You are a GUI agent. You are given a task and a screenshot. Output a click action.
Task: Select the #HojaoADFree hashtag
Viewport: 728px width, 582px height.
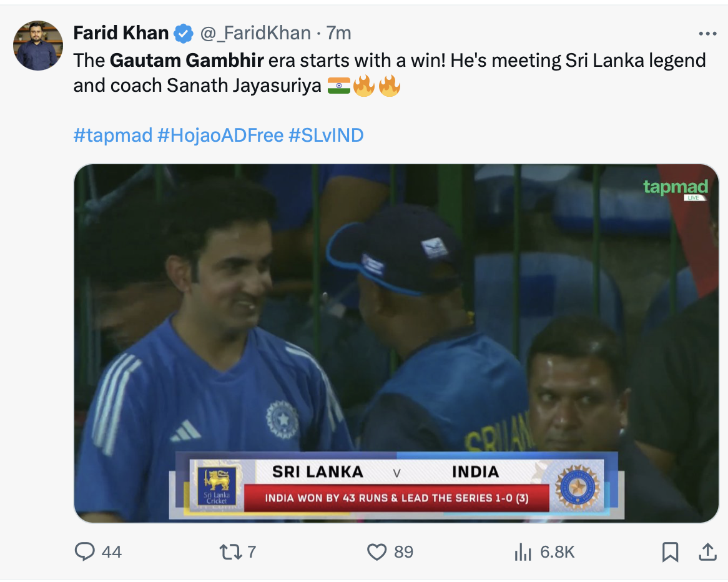tap(220, 134)
